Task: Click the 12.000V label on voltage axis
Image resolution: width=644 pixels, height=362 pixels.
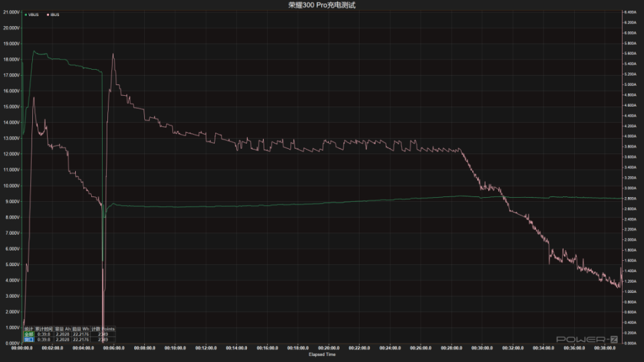Action: pos(11,154)
